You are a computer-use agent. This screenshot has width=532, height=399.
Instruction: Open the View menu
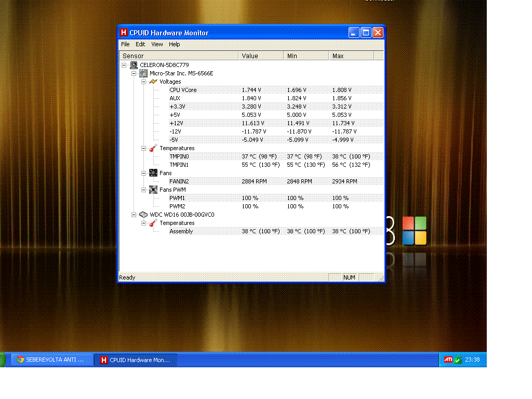tap(157, 44)
